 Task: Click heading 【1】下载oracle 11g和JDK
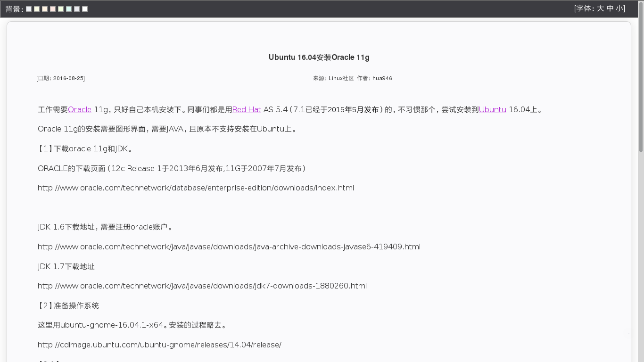pos(85,148)
